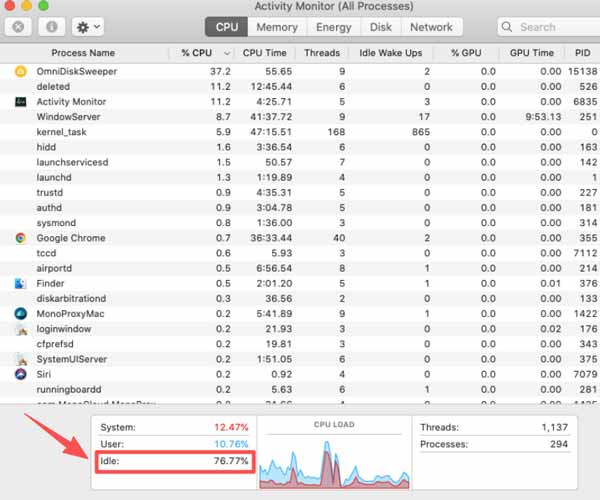Switch to the Memory tab

[277, 27]
